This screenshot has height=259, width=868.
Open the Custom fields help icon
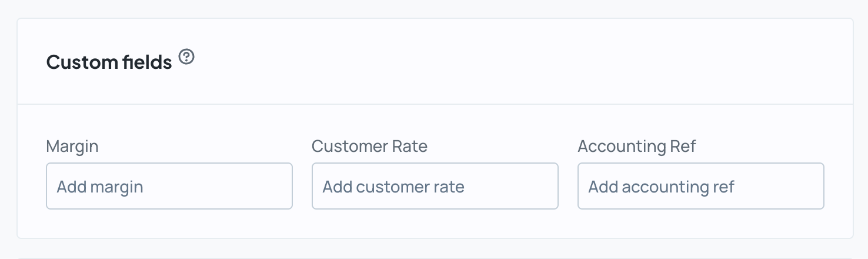click(186, 57)
